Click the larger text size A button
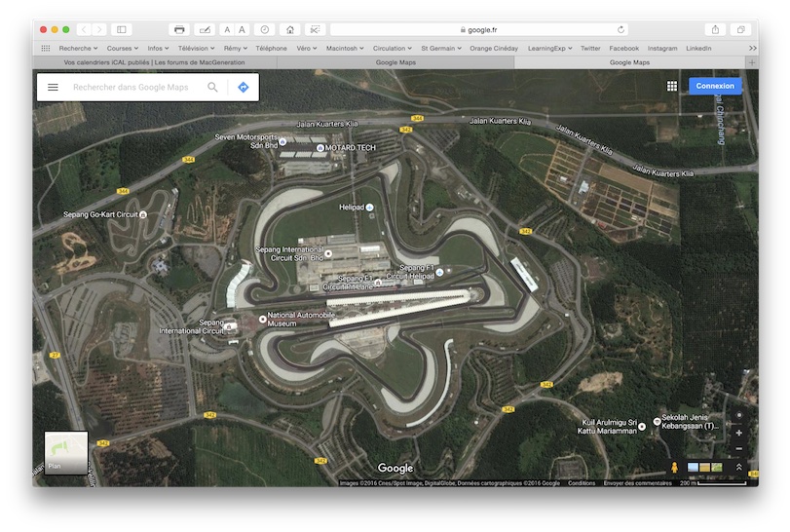The height and width of the screenshot is (532, 790). 242,30
